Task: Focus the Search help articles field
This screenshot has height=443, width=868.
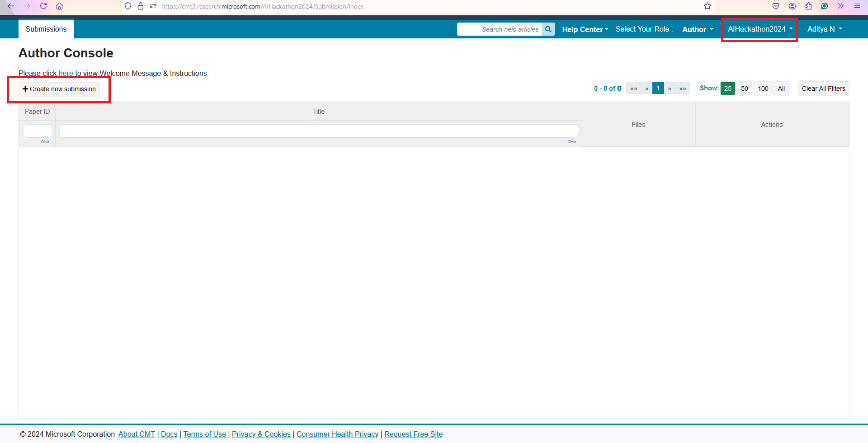Action: (500, 29)
